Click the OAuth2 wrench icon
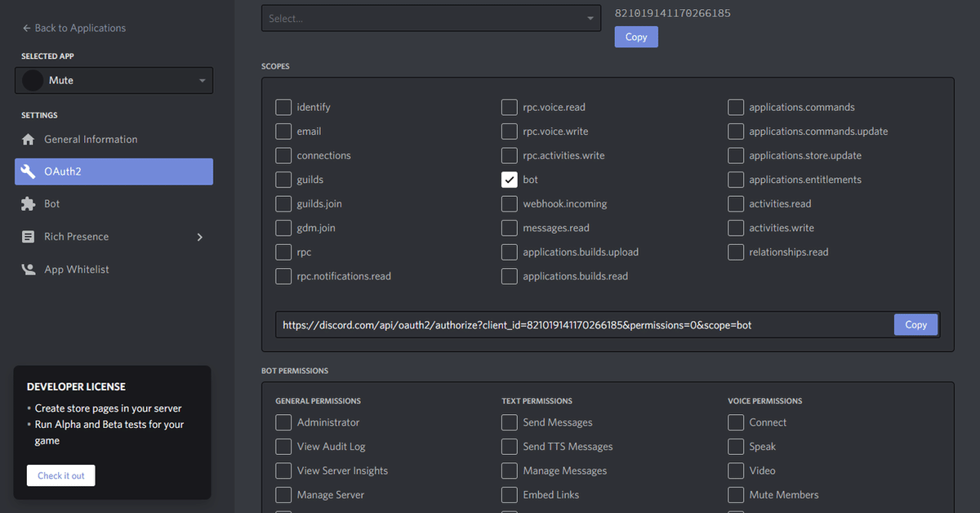 29,172
